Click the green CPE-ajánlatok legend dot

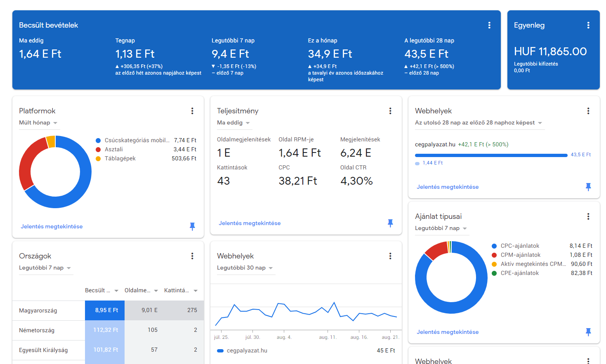(494, 273)
